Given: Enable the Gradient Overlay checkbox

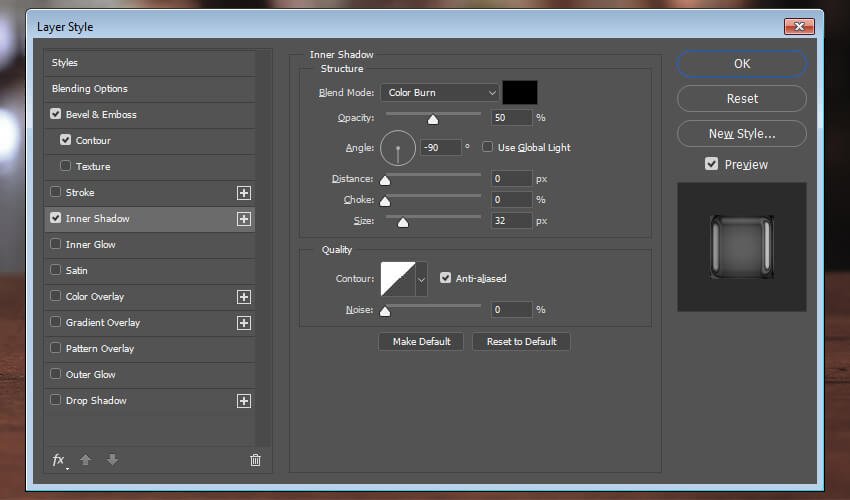Looking at the screenshot, I should coord(55,322).
